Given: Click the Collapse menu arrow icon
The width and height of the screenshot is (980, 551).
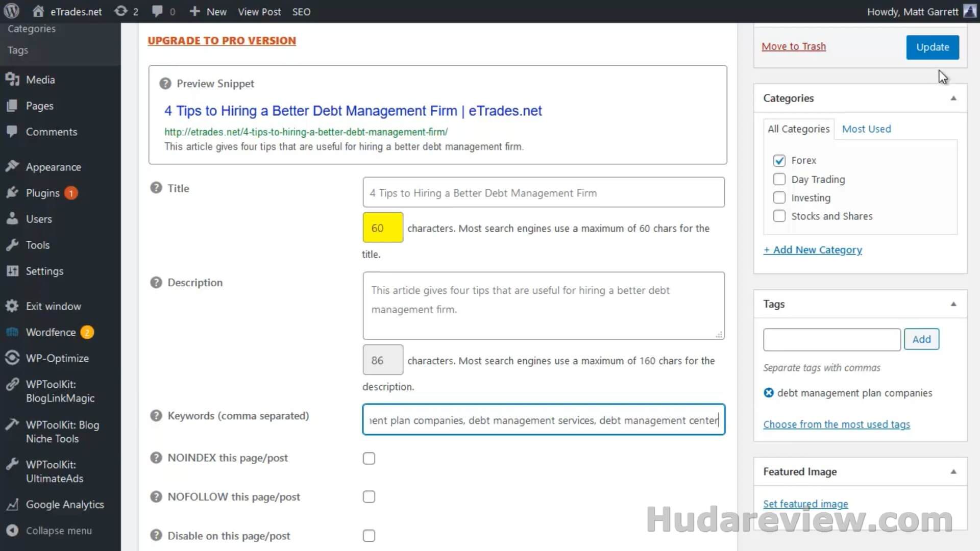Looking at the screenshot, I should 12,531.
